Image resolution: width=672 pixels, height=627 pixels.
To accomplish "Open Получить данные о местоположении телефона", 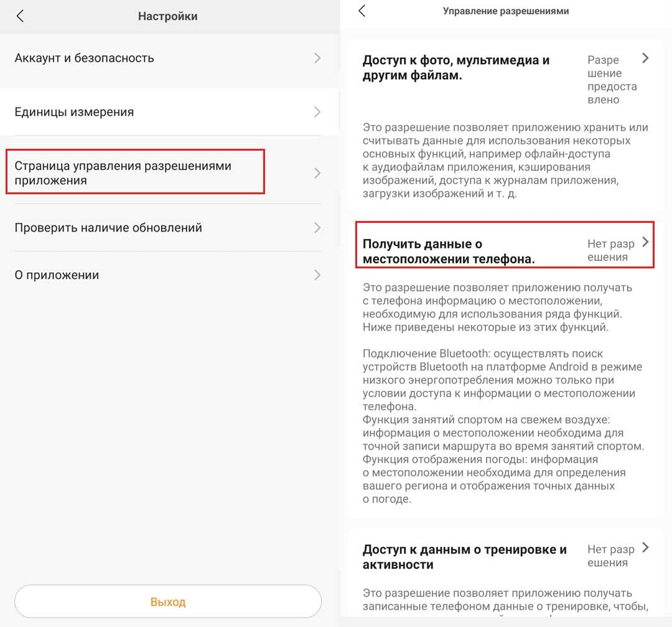I will (449, 252).
